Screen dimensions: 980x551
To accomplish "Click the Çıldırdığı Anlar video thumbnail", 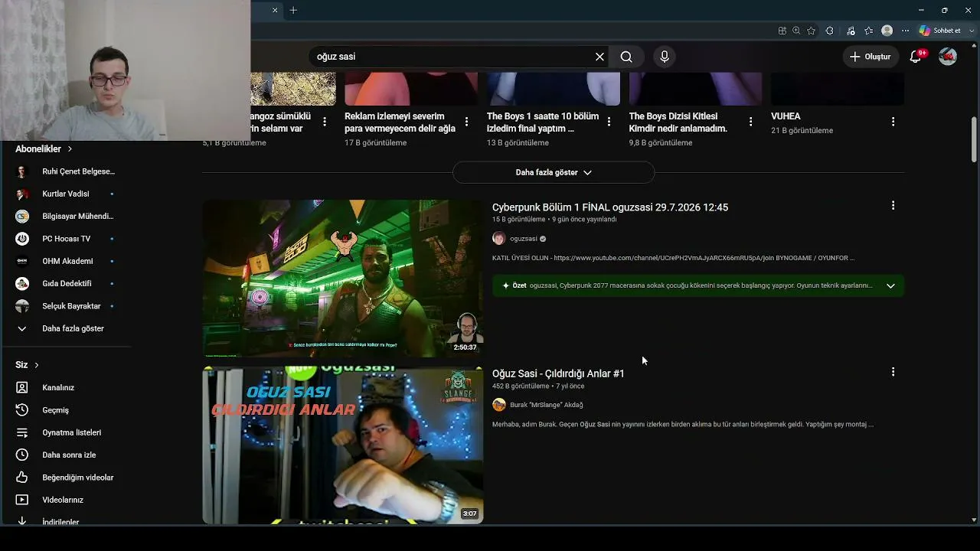I will [x=343, y=445].
